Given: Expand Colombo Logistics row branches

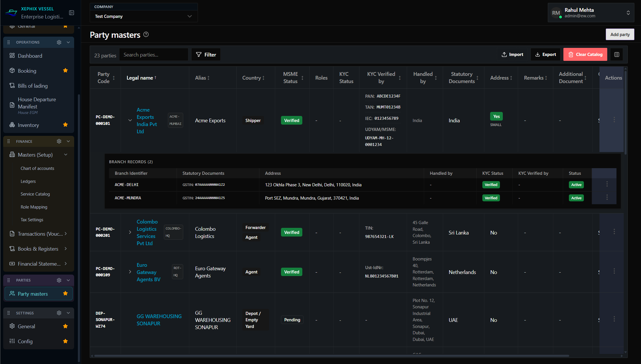Looking at the screenshot, I should click(130, 232).
